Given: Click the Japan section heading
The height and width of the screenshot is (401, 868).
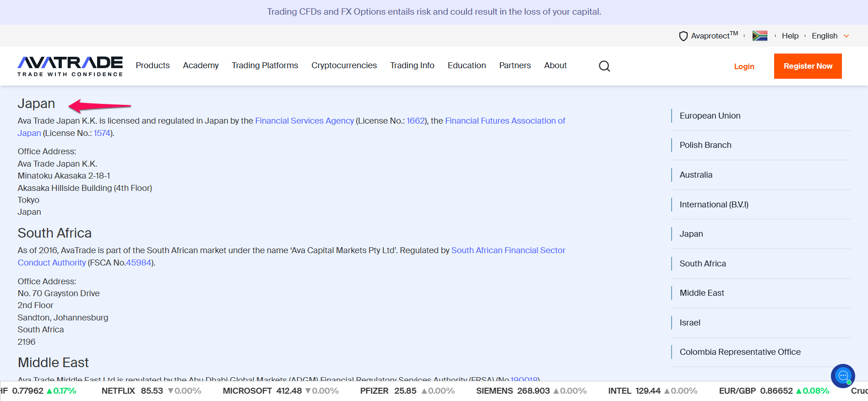Looking at the screenshot, I should click(x=36, y=103).
